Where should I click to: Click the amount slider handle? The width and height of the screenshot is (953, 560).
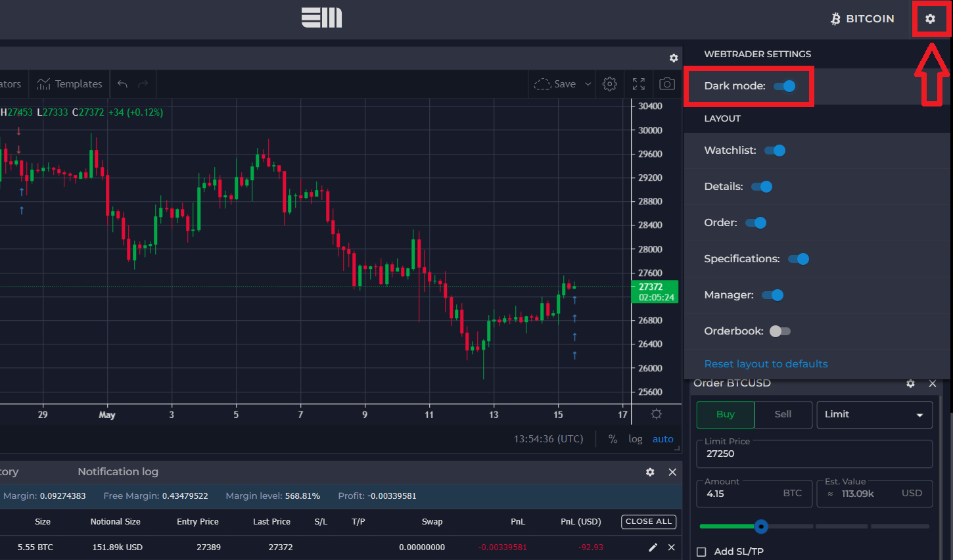click(761, 526)
